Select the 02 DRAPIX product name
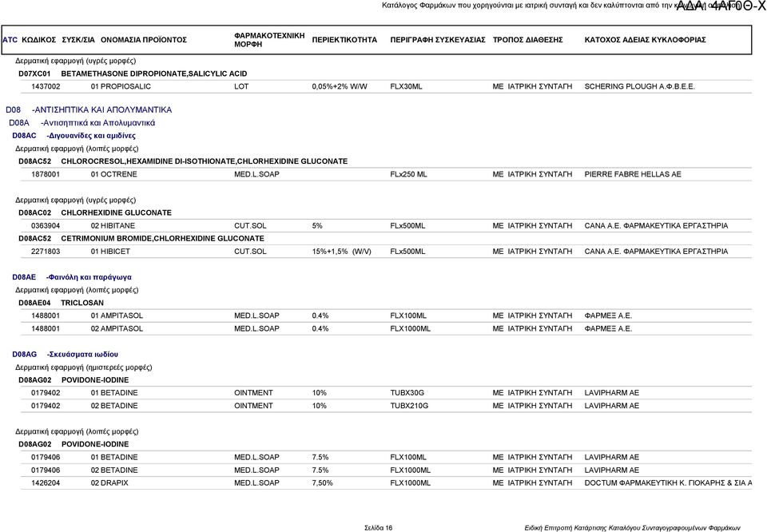The width and height of the screenshot is (767, 532). pyautogui.click(x=109, y=483)
